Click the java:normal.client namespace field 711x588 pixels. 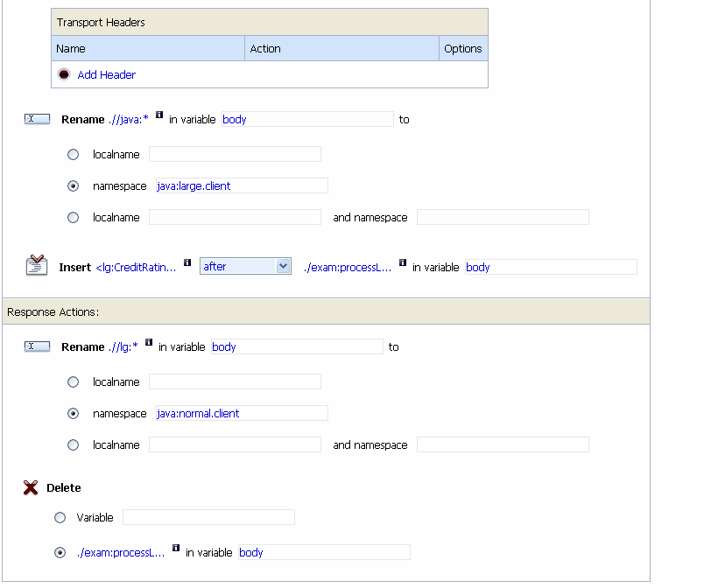click(242, 413)
